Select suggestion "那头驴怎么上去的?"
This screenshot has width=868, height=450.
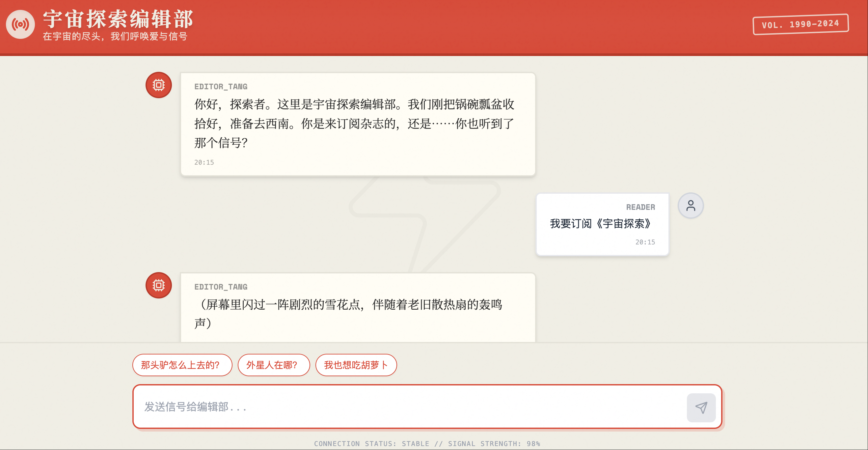(x=182, y=365)
